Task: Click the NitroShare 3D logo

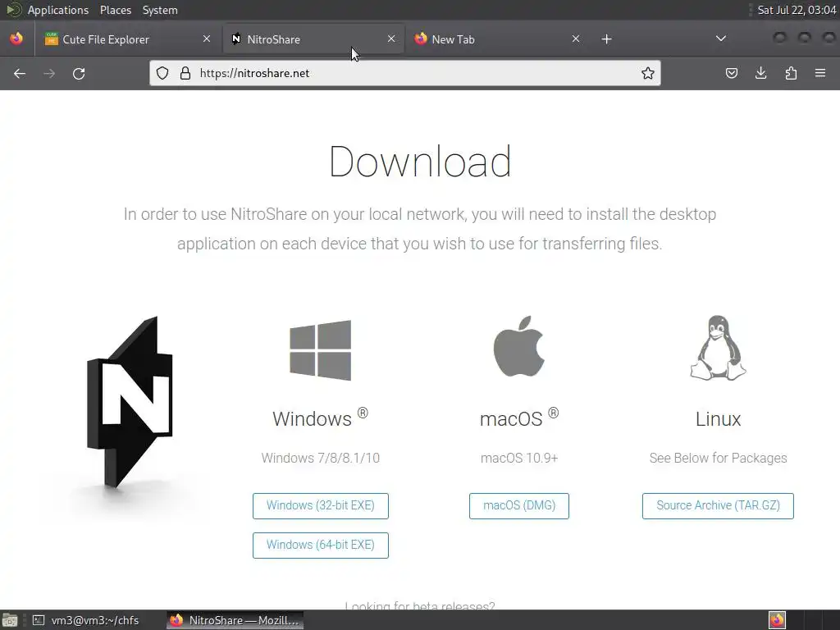Action: tap(130, 402)
